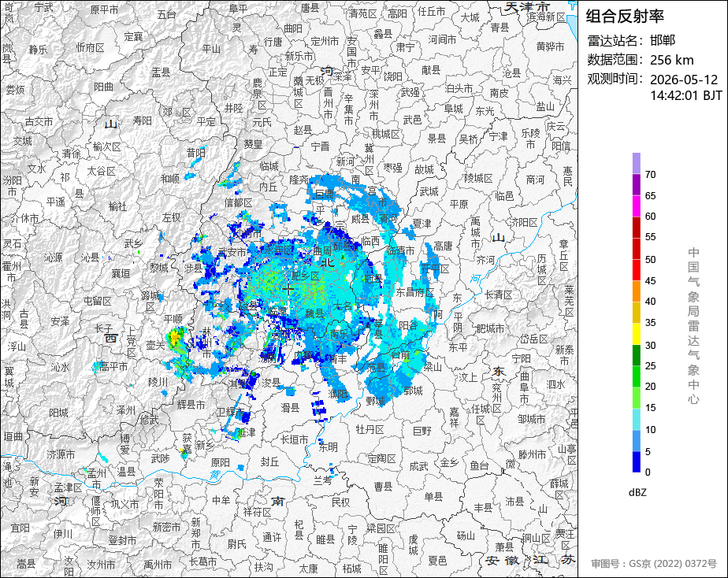This screenshot has height=578, width=728.
Task: Pick the dark red 55–60 dBZ swatch
Action: click(x=636, y=228)
